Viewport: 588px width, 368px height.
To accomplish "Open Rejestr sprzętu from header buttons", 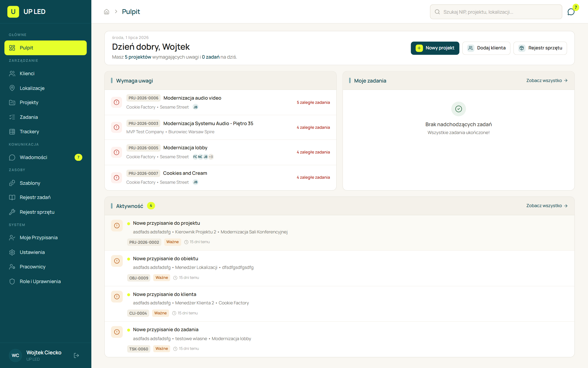I will (540, 48).
